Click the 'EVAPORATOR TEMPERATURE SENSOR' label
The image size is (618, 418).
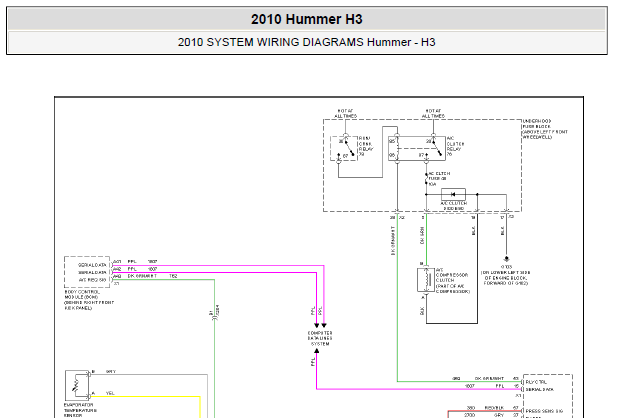click(x=80, y=410)
